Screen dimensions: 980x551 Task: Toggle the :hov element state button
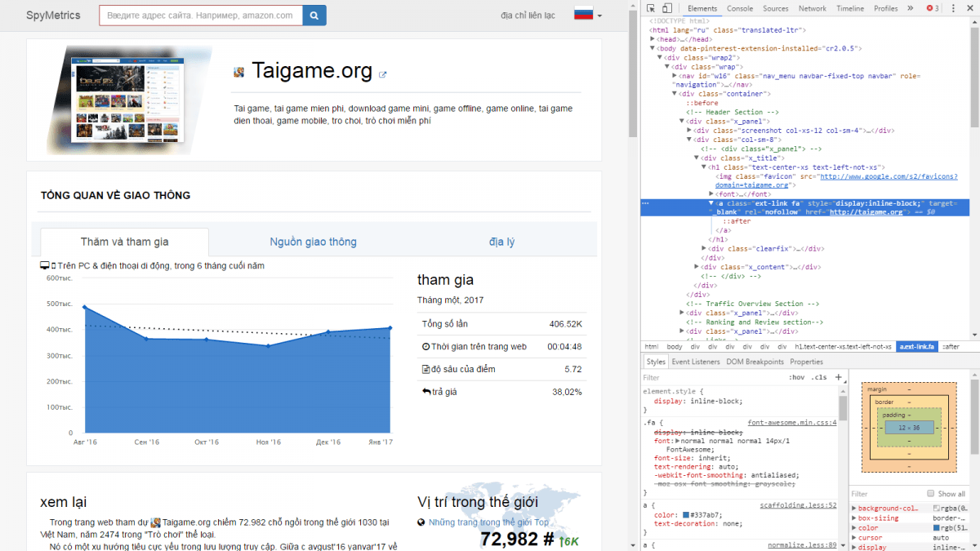tap(796, 378)
